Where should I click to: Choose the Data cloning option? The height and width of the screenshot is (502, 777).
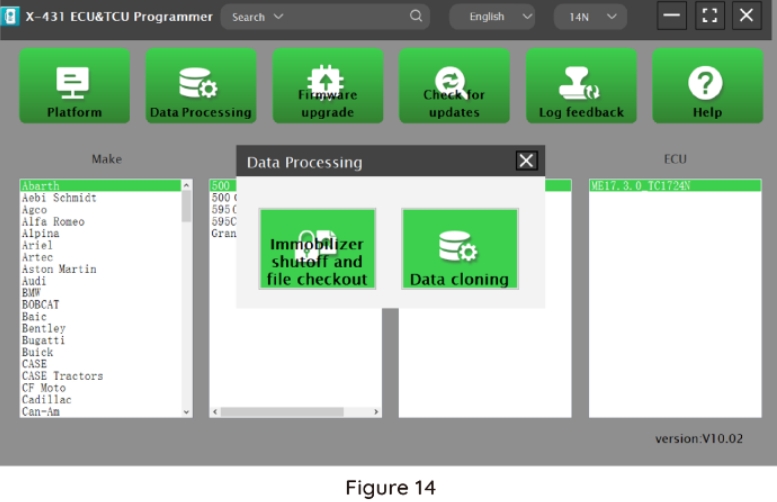pos(460,249)
